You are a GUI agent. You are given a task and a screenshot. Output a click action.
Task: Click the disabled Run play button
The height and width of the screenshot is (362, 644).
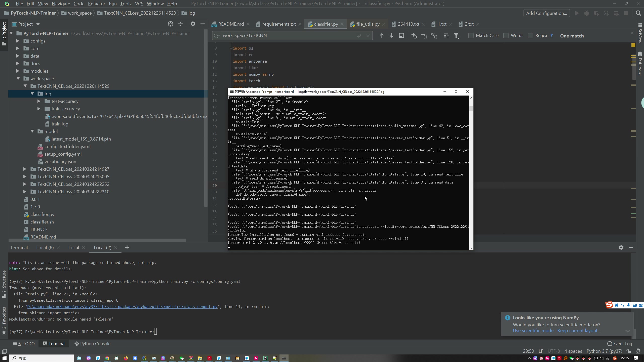577,13
